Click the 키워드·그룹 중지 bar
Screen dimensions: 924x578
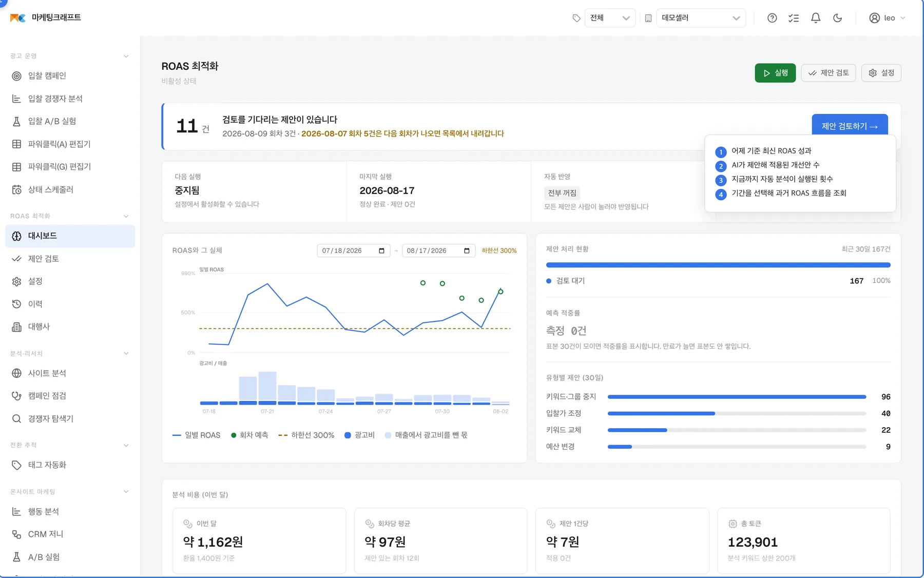737,397
